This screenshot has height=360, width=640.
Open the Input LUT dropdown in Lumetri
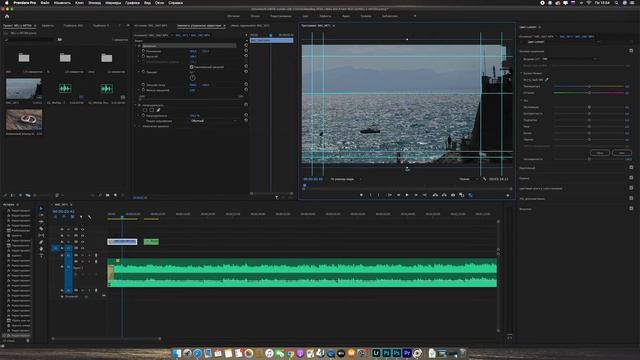pyautogui.click(x=570, y=59)
